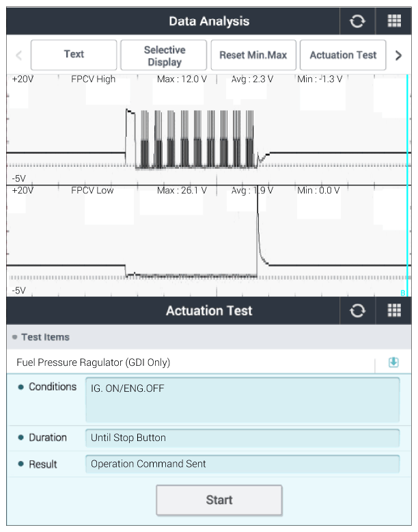Viewport: 418px width, 532px height.
Task: Click the Conditions field showing IG. ON/ENG.OFF
Action: tap(242, 399)
